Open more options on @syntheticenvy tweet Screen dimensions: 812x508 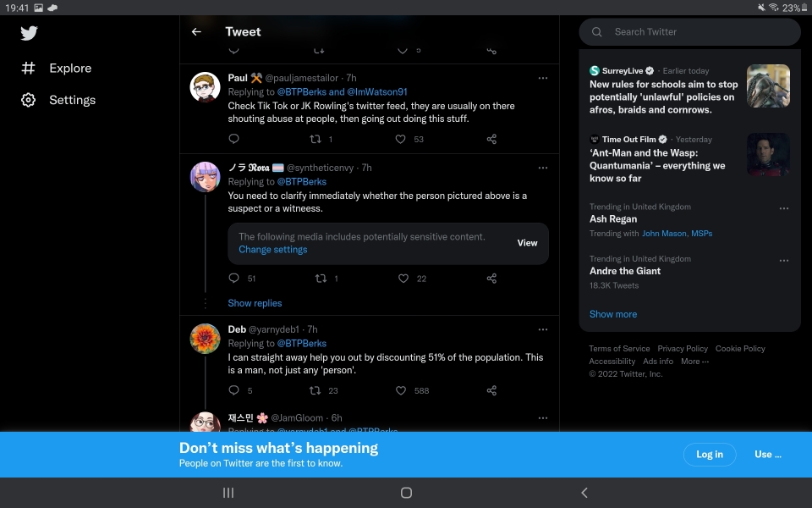coord(543,168)
